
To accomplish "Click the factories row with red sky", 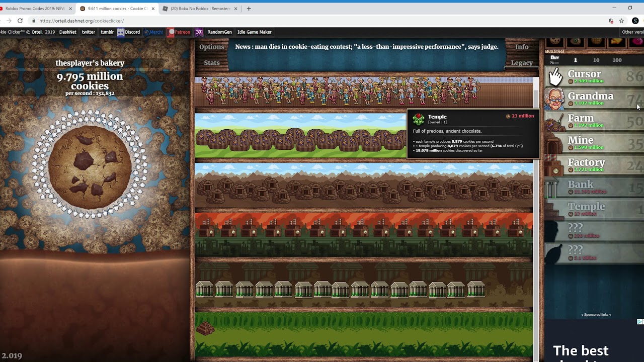I will coord(364,235).
